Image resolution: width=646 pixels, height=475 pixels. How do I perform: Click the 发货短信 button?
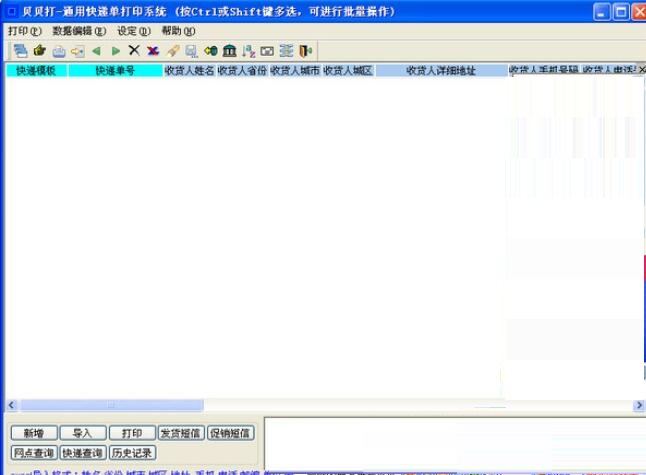(x=181, y=433)
